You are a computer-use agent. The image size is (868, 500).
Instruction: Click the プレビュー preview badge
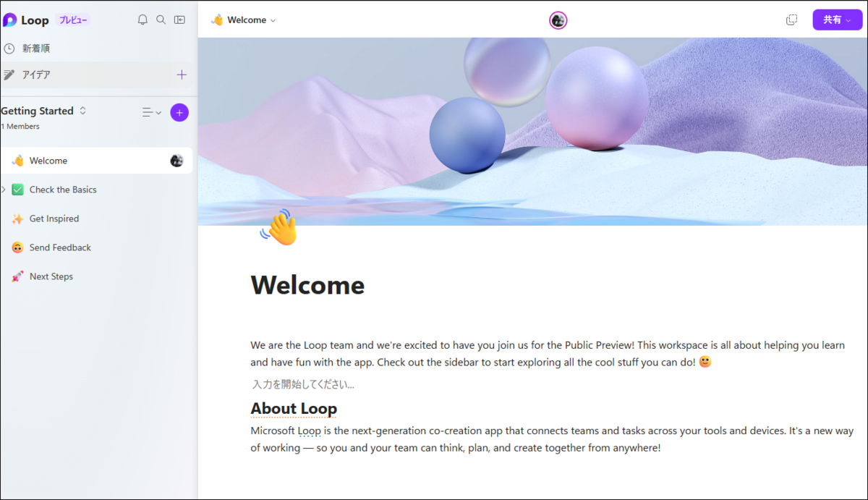(x=72, y=20)
